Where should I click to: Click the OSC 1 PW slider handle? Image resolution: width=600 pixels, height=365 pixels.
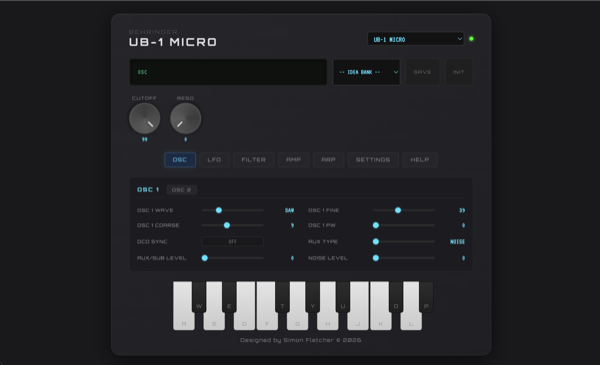pos(376,225)
